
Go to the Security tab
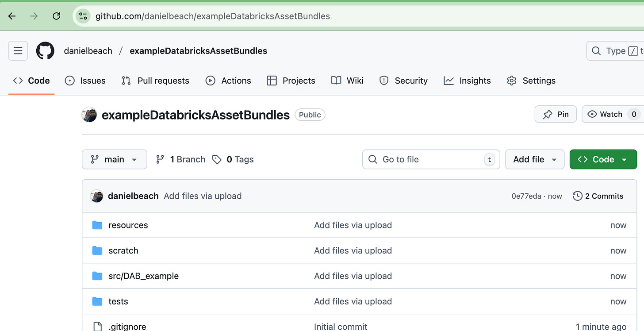(x=403, y=81)
